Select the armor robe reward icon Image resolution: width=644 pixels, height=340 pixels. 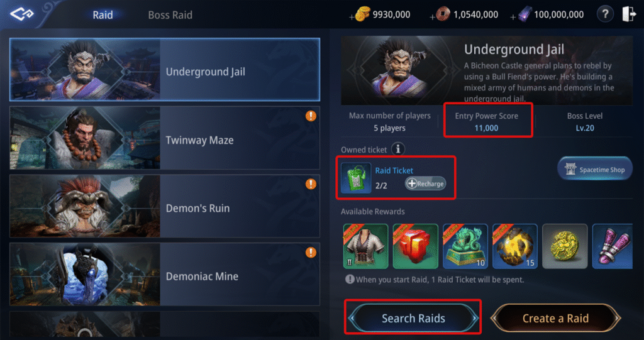(365, 246)
